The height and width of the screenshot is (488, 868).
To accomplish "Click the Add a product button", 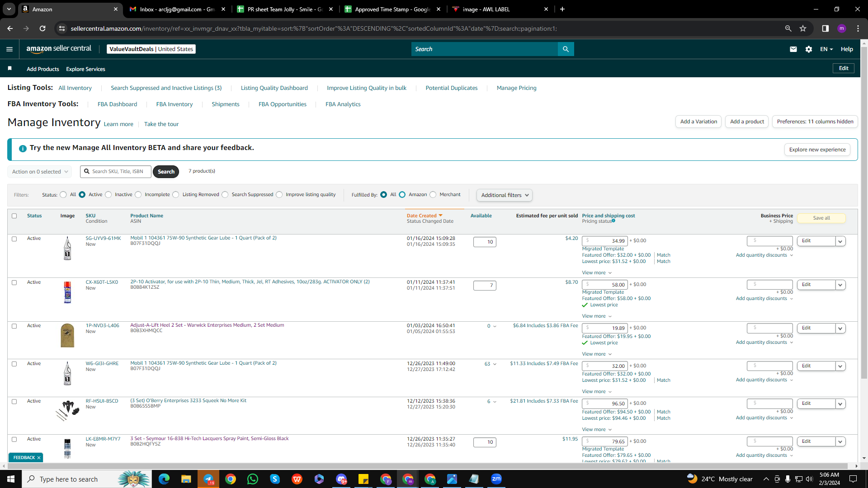I will point(747,122).
